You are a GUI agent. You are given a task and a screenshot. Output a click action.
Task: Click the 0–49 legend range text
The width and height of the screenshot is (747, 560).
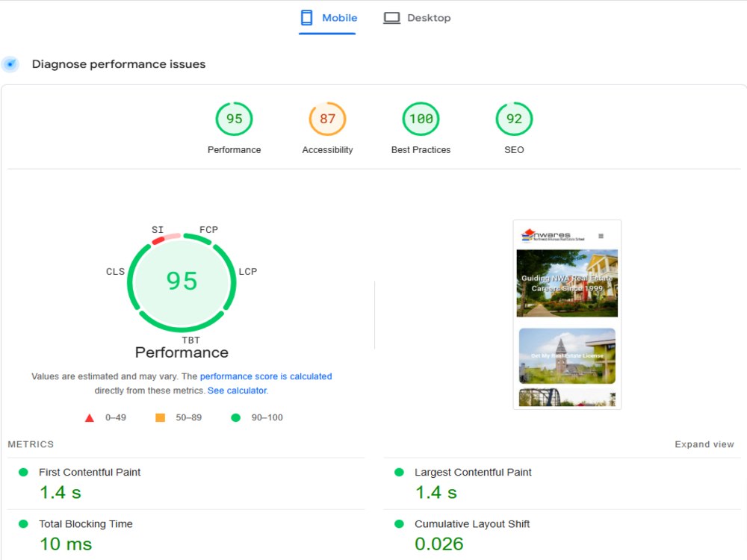pos(116,417)
